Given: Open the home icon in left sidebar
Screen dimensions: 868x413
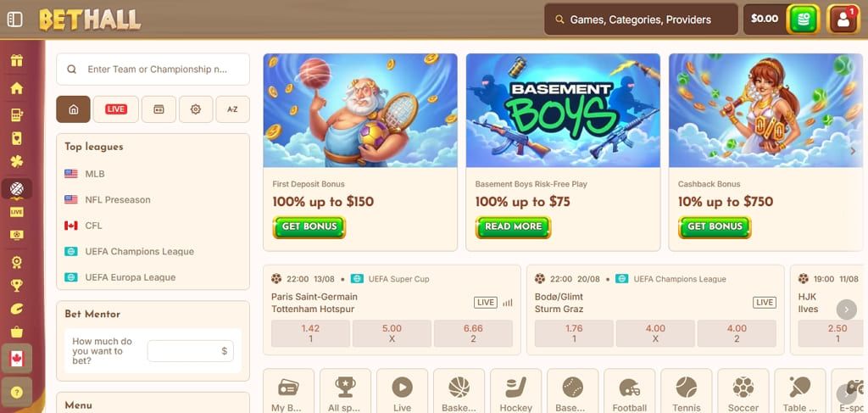Looking at the screenshot, I should [x=17, y=88].
